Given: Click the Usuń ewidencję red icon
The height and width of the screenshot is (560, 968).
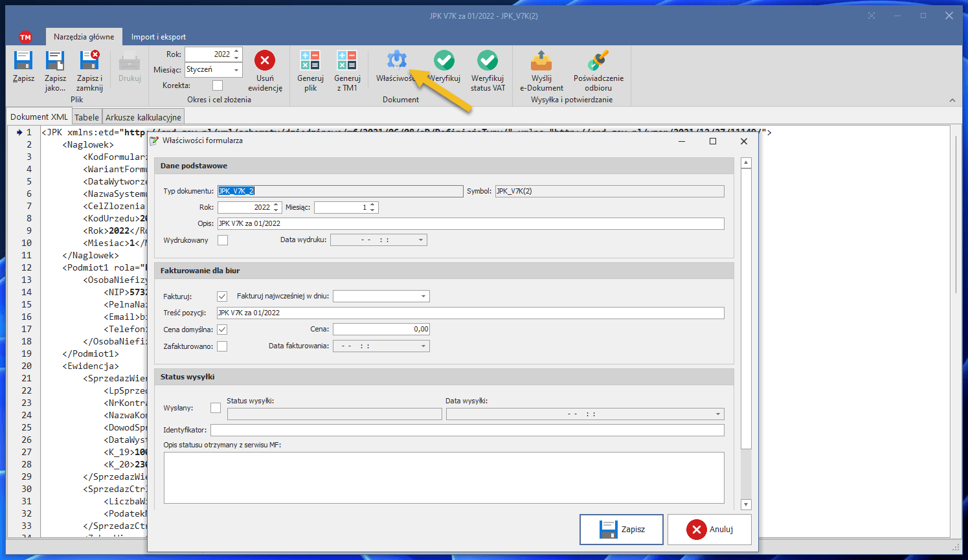Looking at the screenshot, I should point(264,62).
